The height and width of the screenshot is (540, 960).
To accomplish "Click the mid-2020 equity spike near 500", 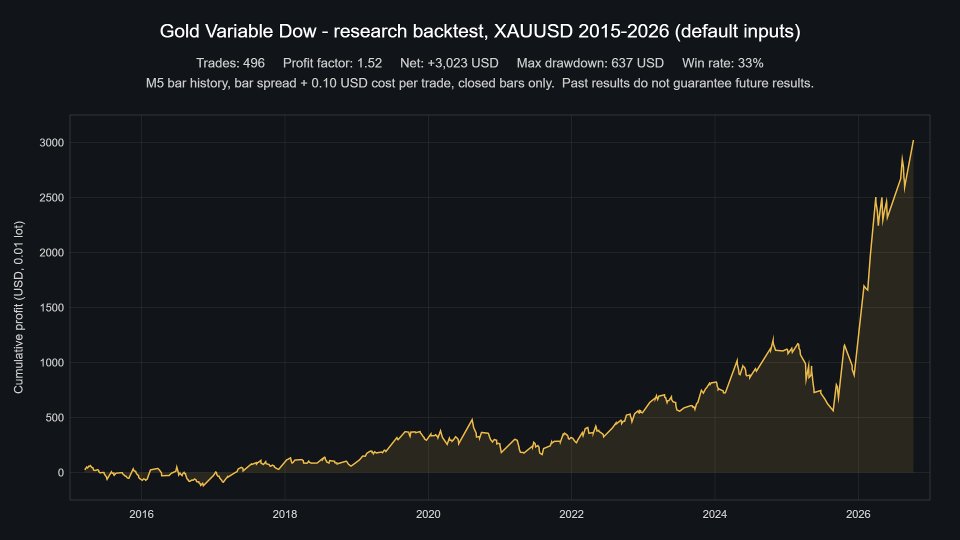I will 471,419.
